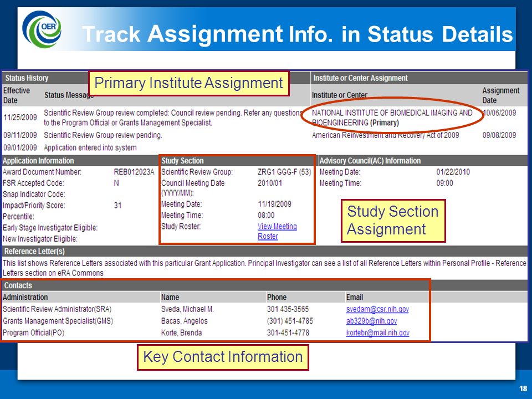The image size is (532, 399).
Task: Select the 11/25/2009 effective date cell
Action: click(x=20, y=117)
